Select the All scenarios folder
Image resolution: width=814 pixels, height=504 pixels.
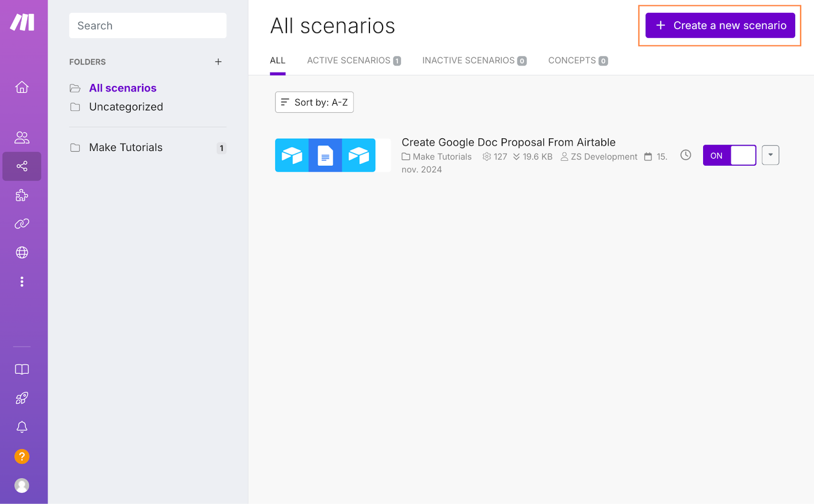click(123, 88)
